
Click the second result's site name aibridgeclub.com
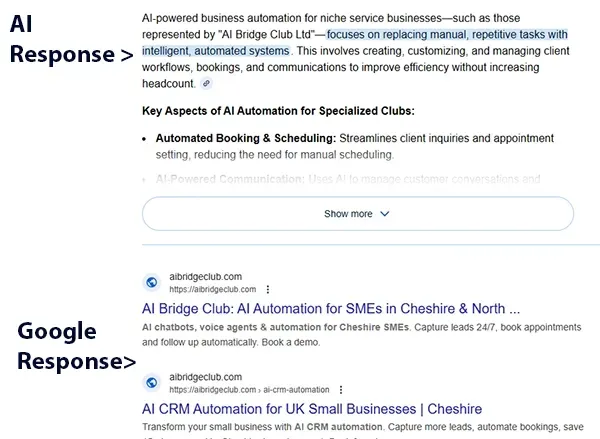pos(205,377)
